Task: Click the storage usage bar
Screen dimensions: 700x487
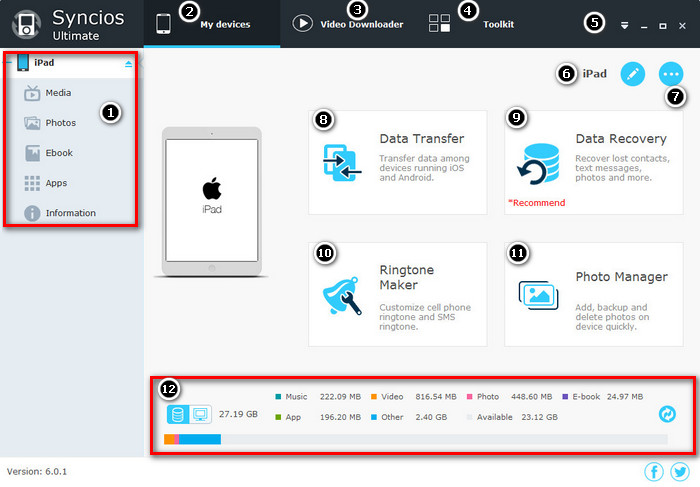Action: click(x=416, y=439)
